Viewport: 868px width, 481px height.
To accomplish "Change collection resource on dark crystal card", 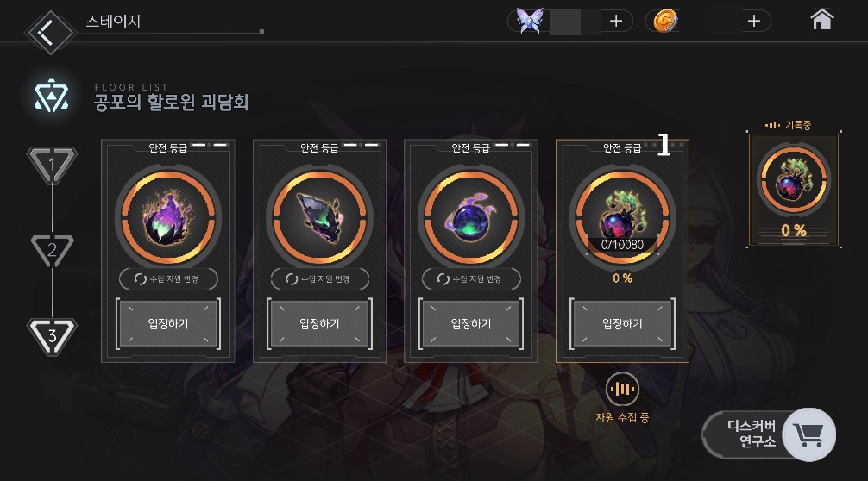I will click(319, 279).
